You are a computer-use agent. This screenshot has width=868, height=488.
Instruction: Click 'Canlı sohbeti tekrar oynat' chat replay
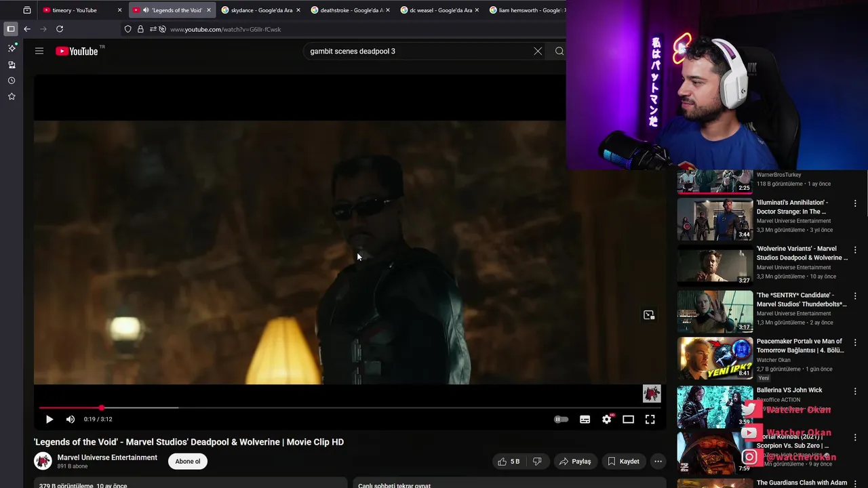[x=393, y=485]
